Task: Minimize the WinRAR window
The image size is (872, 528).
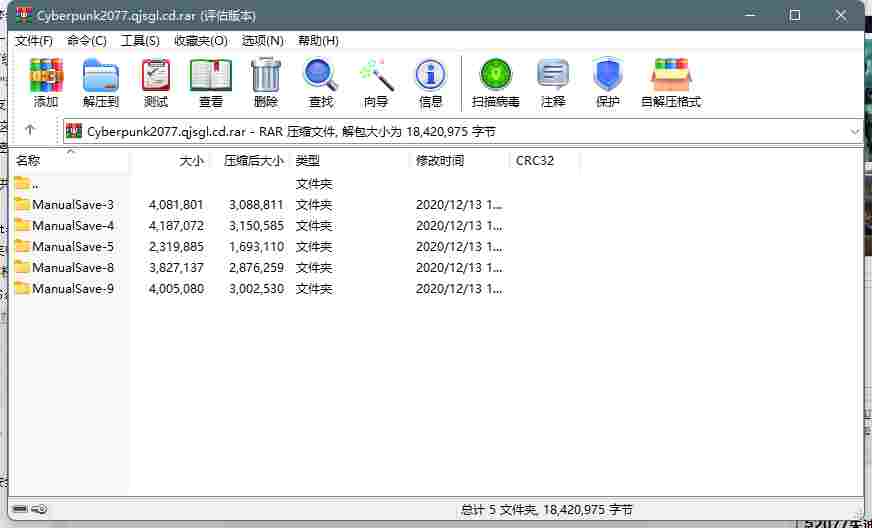Action: pos(752,15)
